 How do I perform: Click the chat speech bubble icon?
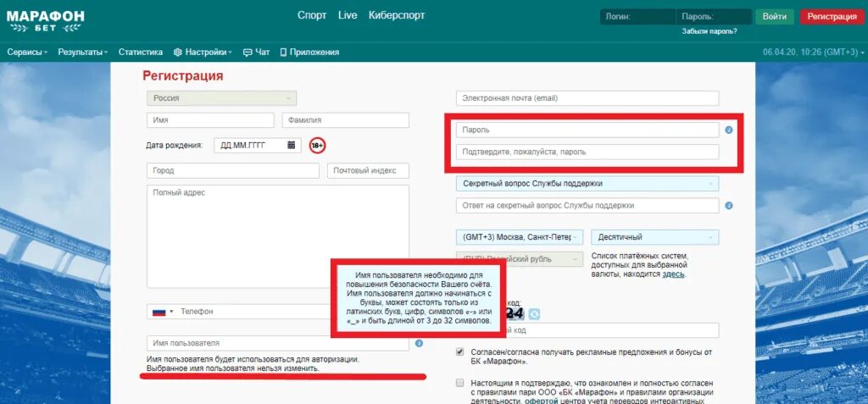coord(248,53)
